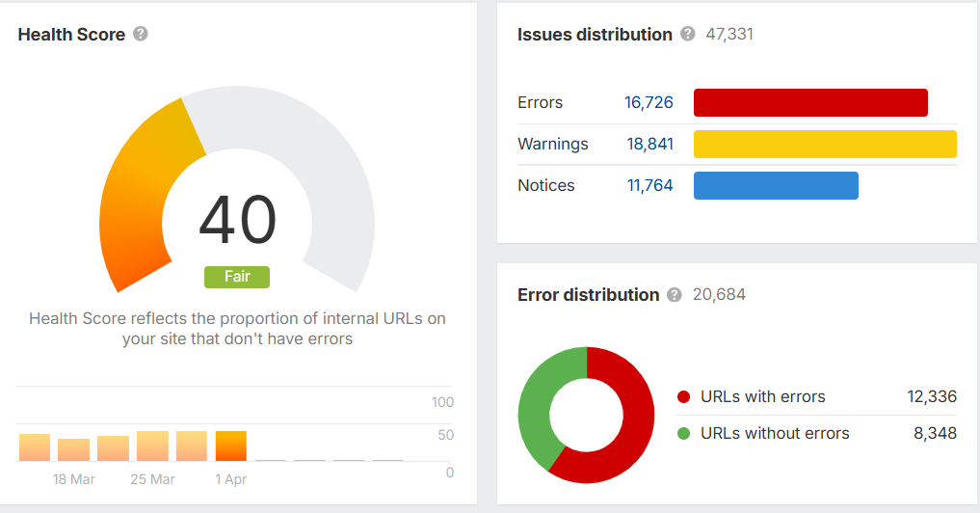Screen dimensions: 980x513
Task: Select the red Errors bar
Action: (x=810, y=103)
